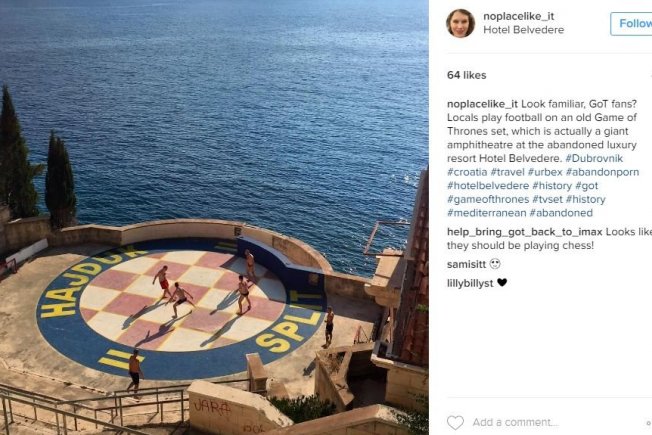
Task: Open the noplacelike_it username in header
Action: 519,16
